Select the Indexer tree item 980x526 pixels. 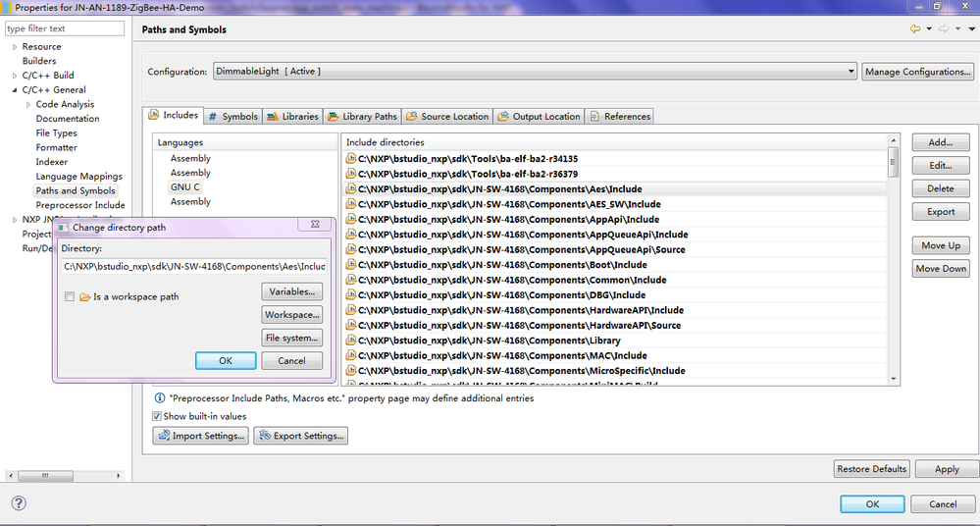[x=51, y=162]
